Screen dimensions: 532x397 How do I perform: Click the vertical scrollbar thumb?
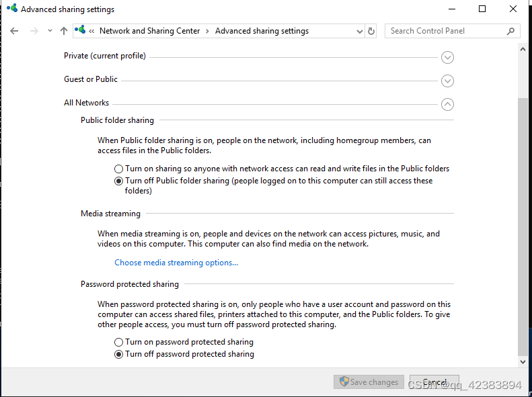[x=523, y=226]
